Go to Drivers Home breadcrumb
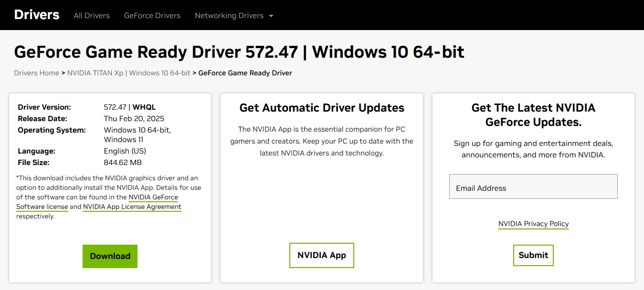 pos(37,73)
